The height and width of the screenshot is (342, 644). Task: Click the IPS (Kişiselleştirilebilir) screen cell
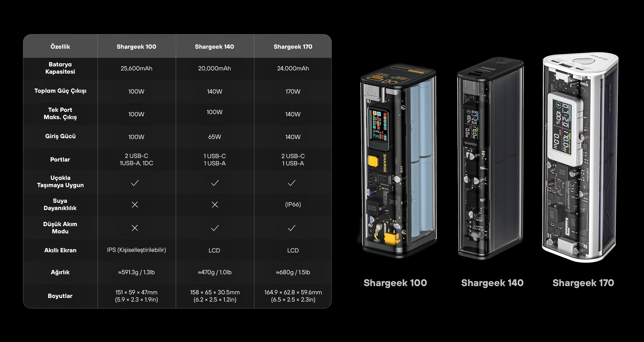136,250
